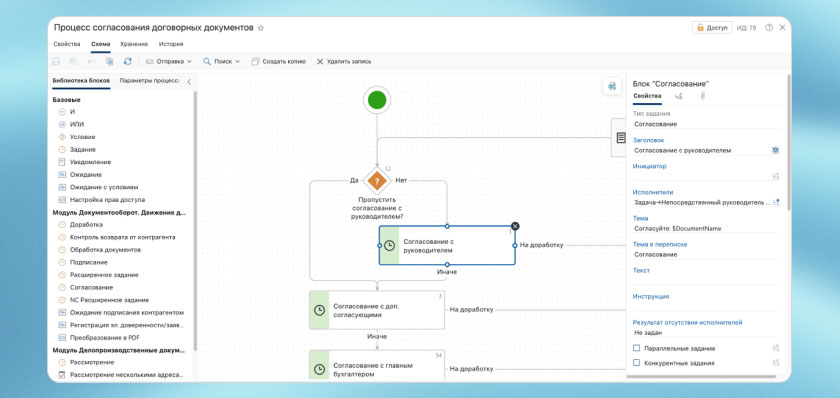Switch to the История tab
This screenshot has height=398, width=840.
(171, 44)
